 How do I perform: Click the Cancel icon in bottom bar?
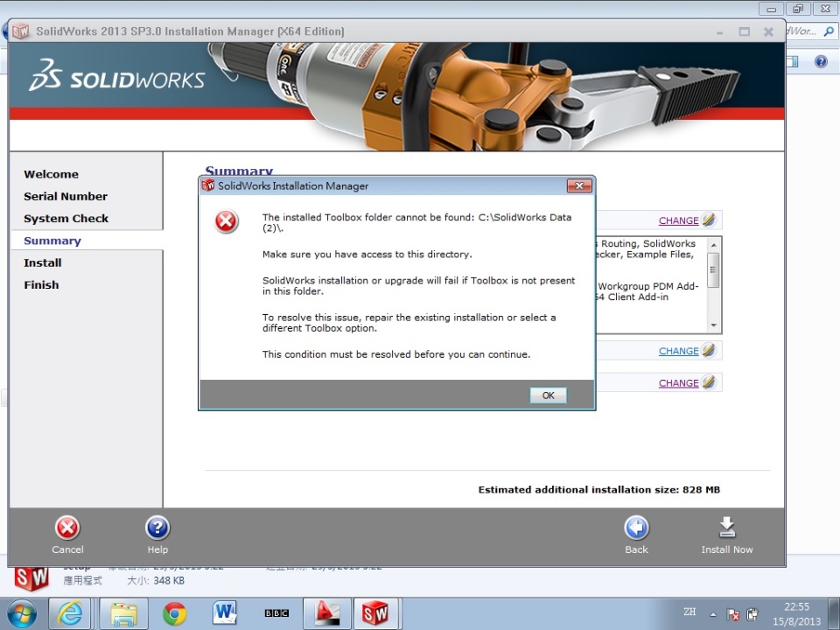coord(67,528)
